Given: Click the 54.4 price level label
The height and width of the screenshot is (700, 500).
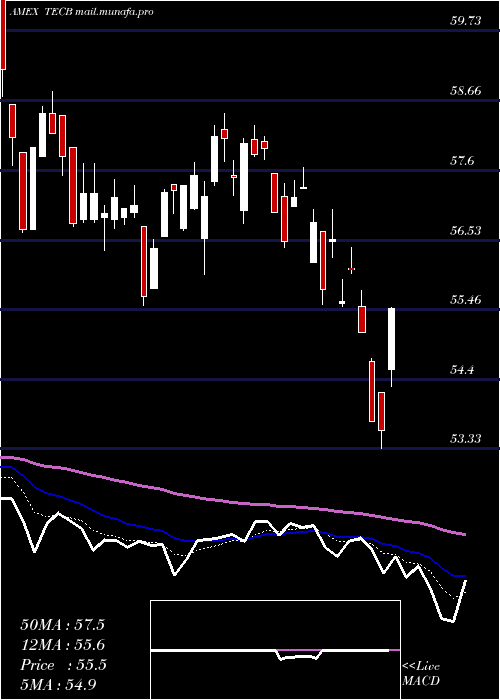Looking at the screenshot, I should 462,370.
